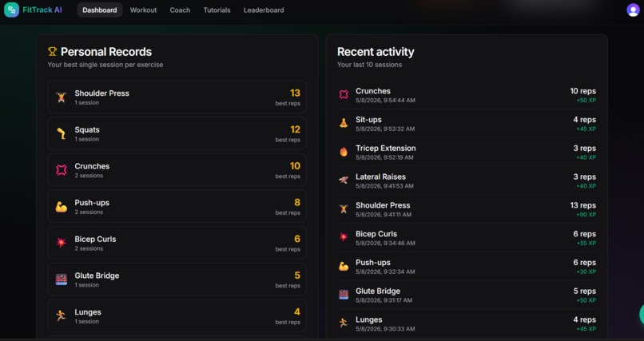Click the Bicep Curls burst icon in Personal Records
The height and width of the screenshot is (341, 644).
click(62, 243)
